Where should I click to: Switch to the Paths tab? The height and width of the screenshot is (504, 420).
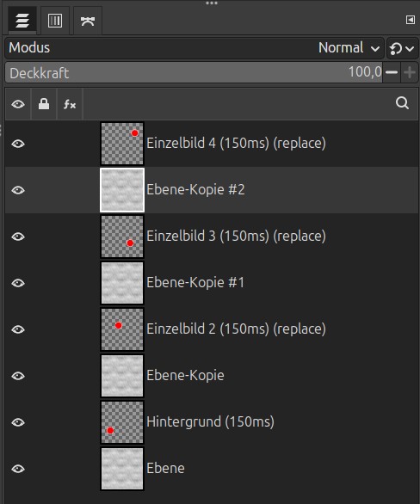click(x=88, y=21)
